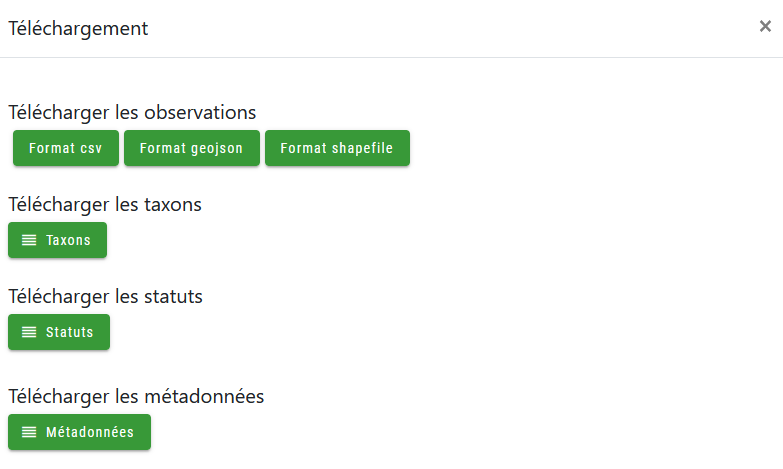Click the 'Métadonnées' text on green button

click(90, 432)
